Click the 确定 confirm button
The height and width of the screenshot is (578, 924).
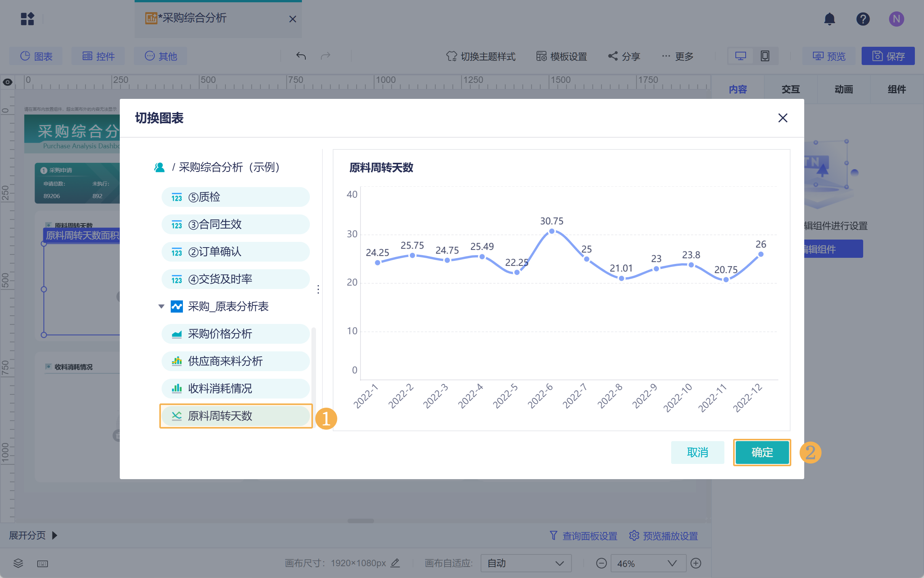(762, 452)
